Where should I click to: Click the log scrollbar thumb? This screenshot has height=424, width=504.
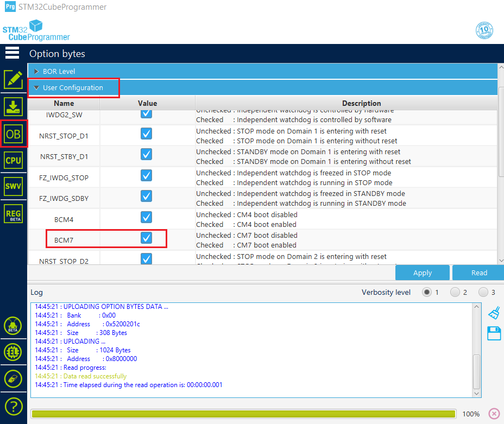click(477, 372)
